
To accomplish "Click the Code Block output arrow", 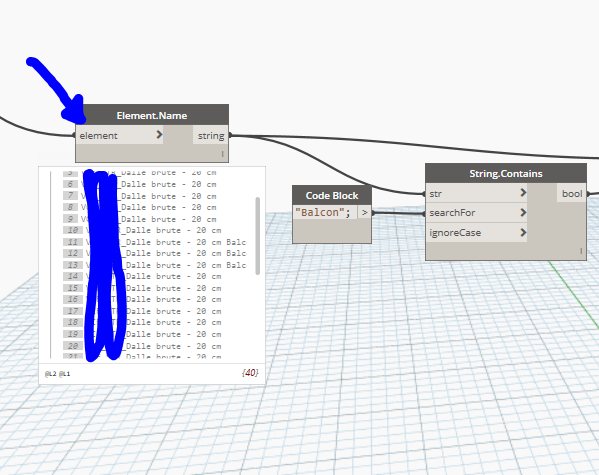I will click(x=364, y=212).
